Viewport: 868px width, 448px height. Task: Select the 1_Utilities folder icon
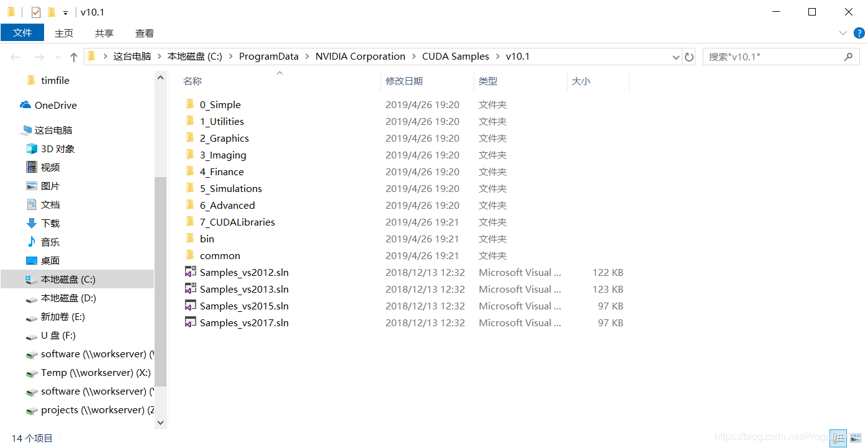pos(190,121)
